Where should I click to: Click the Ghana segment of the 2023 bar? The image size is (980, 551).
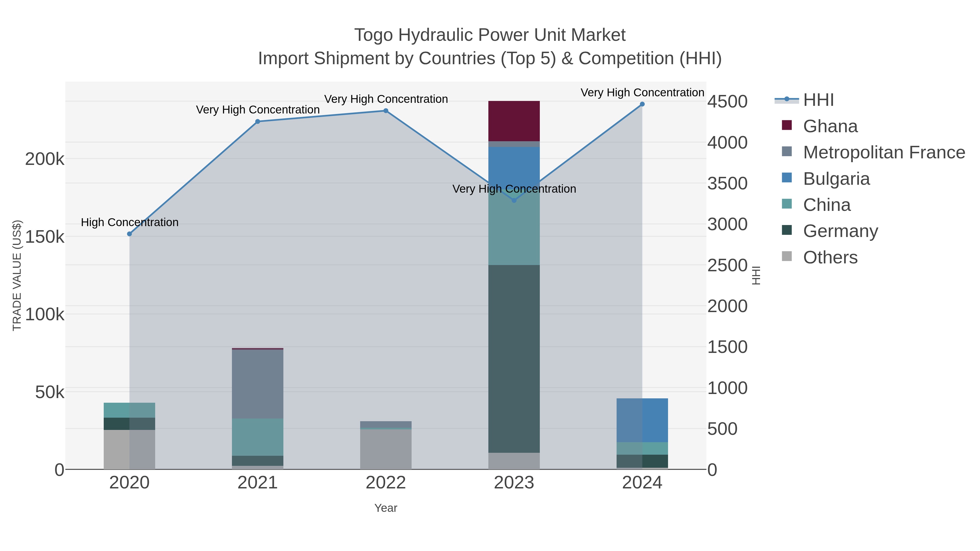coord(514,121)
